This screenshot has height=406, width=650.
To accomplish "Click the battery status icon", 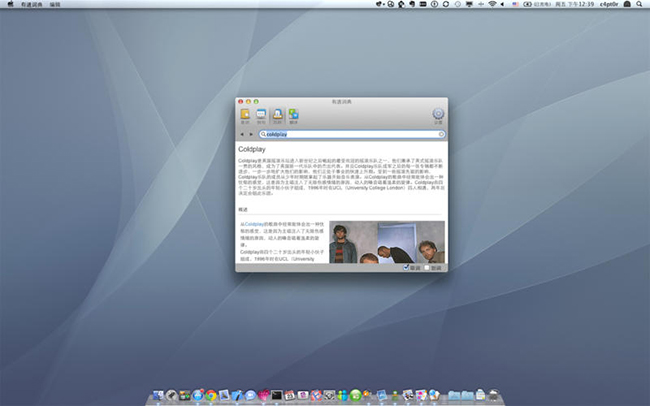I will (x=527, y=4).
